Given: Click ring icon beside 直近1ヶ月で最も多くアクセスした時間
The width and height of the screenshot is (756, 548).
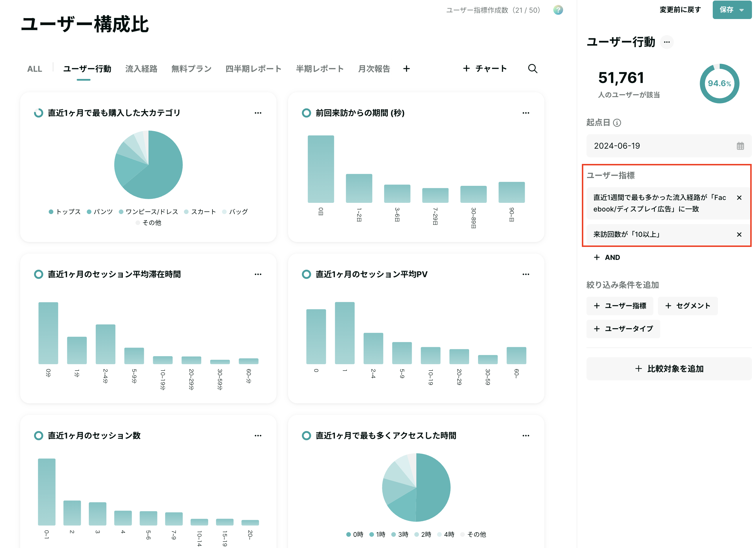Looking at the screenshot, I should click(x=306, y=435).
